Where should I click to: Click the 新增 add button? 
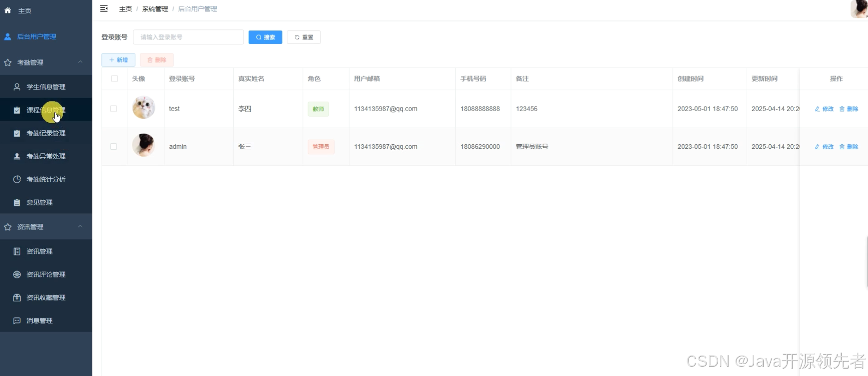(119, 60)
